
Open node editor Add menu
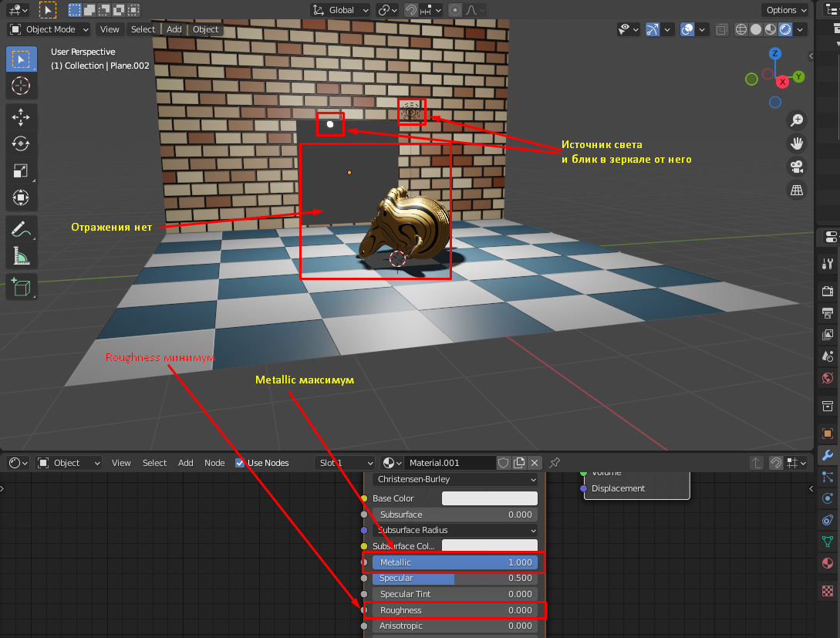click(185, 463)
